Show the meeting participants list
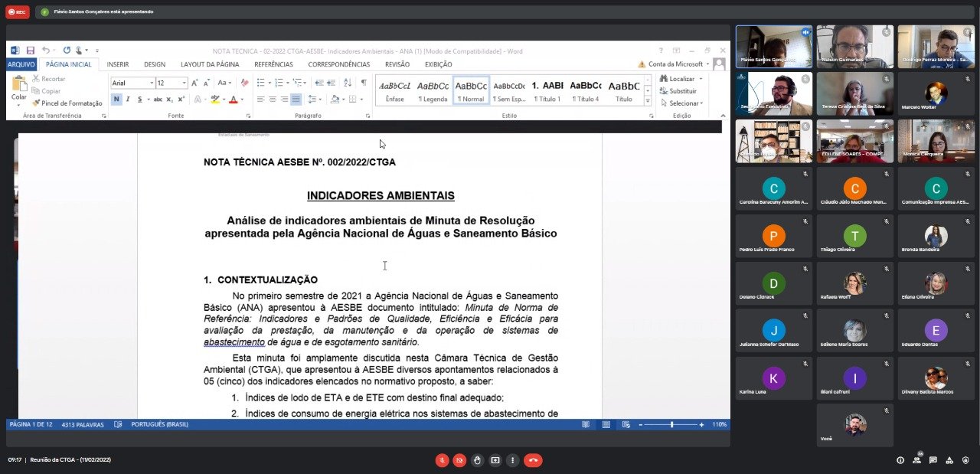This screenshot has height=474, width=980. point(917,460)
